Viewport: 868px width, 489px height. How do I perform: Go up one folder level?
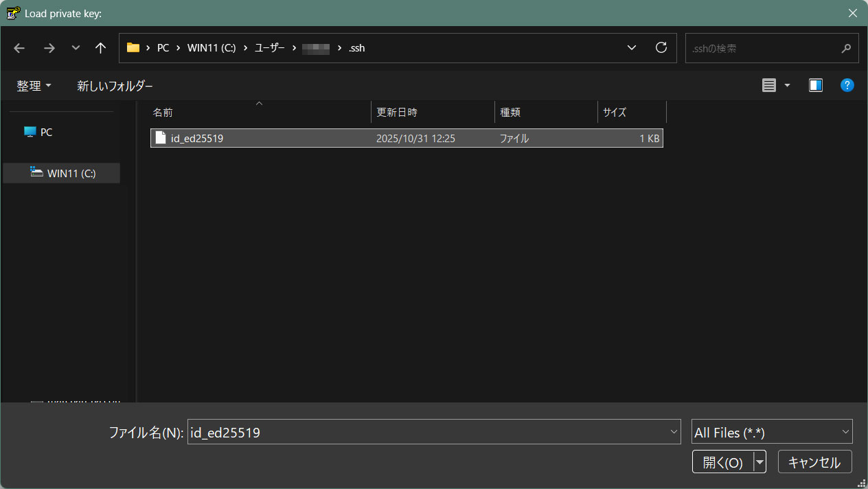coord(100,48)
